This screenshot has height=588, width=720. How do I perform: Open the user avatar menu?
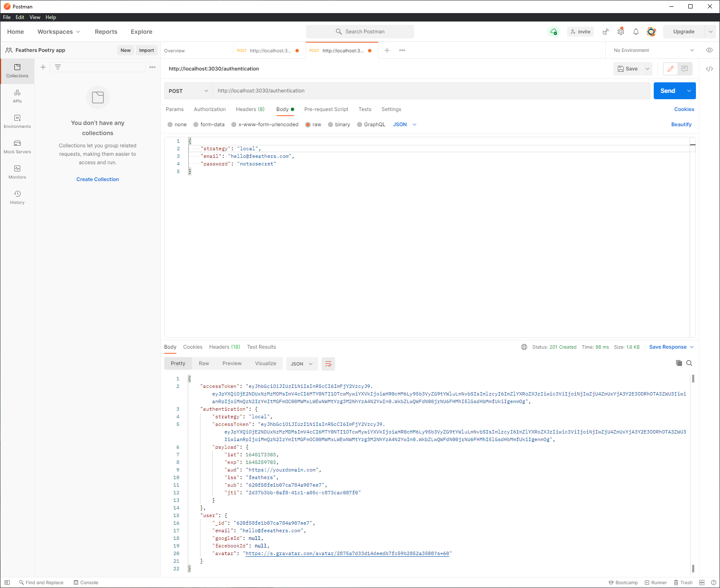[652, 32]
